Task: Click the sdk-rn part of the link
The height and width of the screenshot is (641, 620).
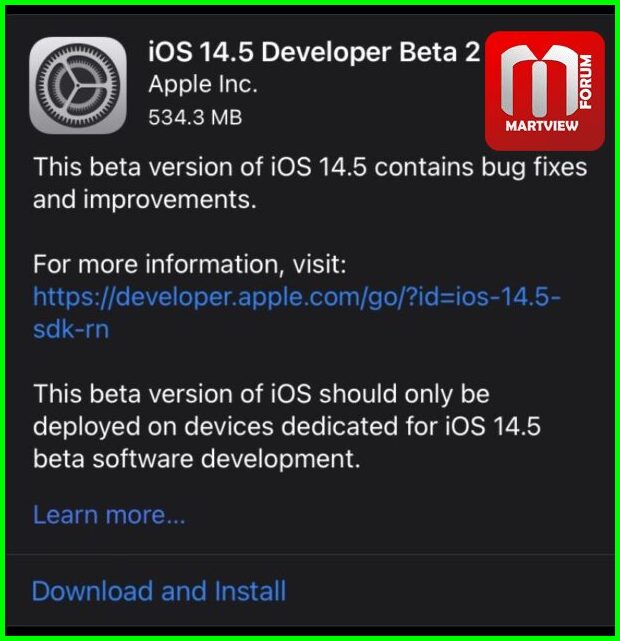Action: (x=71, y=329)
